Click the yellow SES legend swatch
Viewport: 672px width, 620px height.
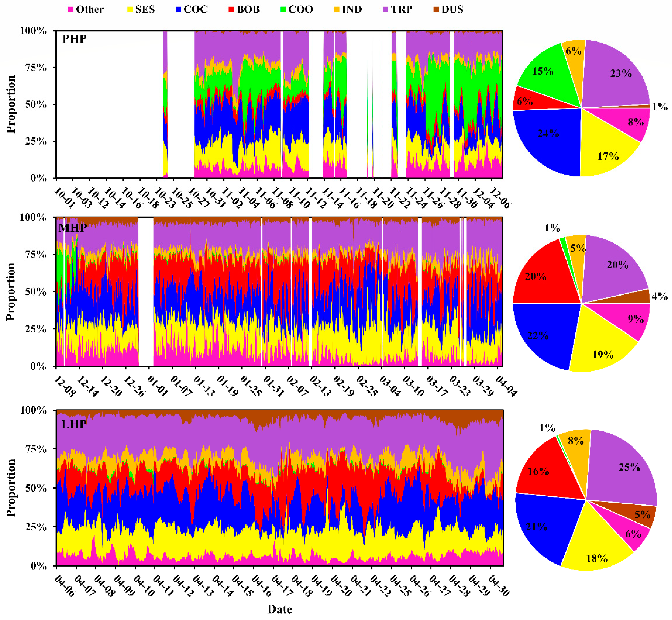point(130,10)
